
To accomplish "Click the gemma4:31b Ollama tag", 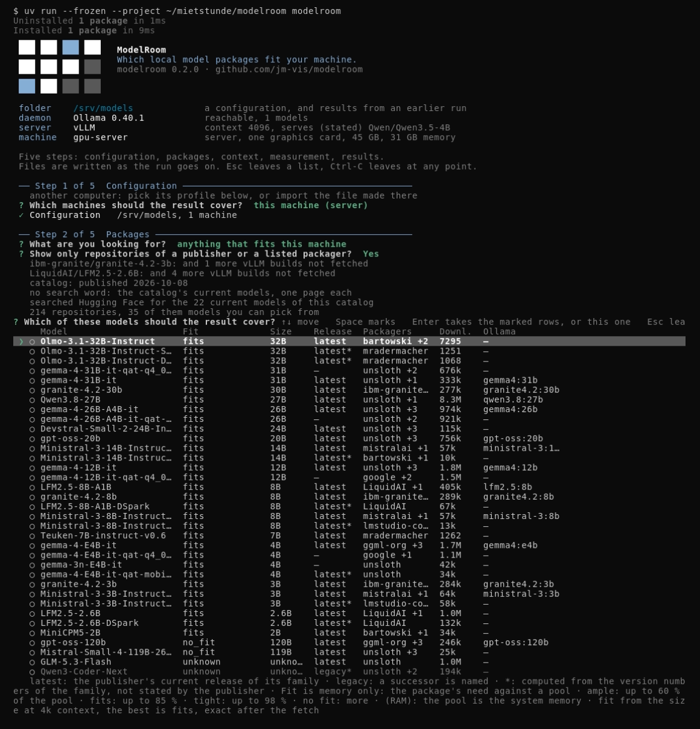I will coord(511,380).
